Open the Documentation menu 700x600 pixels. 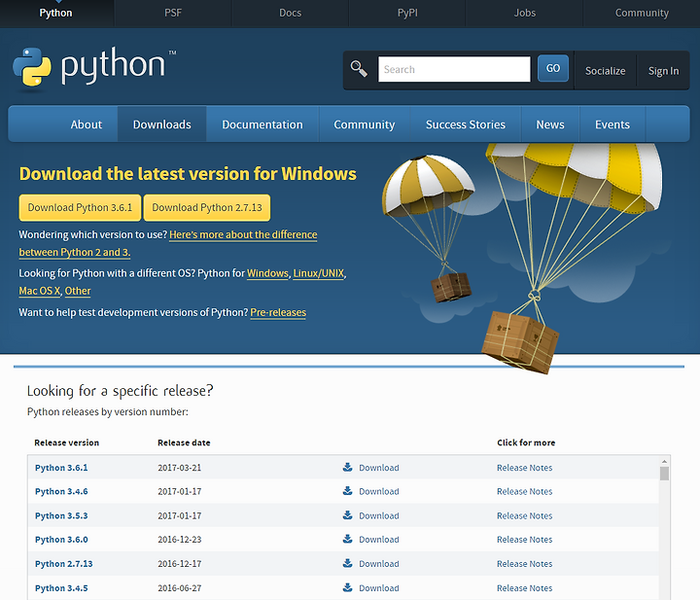[262, 124]
